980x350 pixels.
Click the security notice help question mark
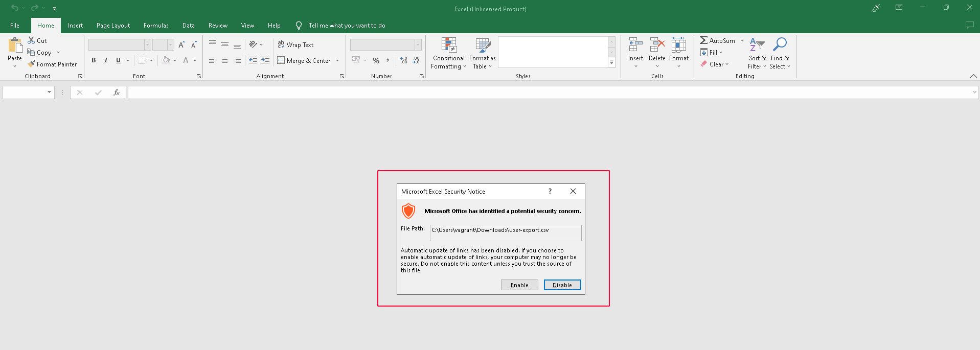tap(550, 191)
